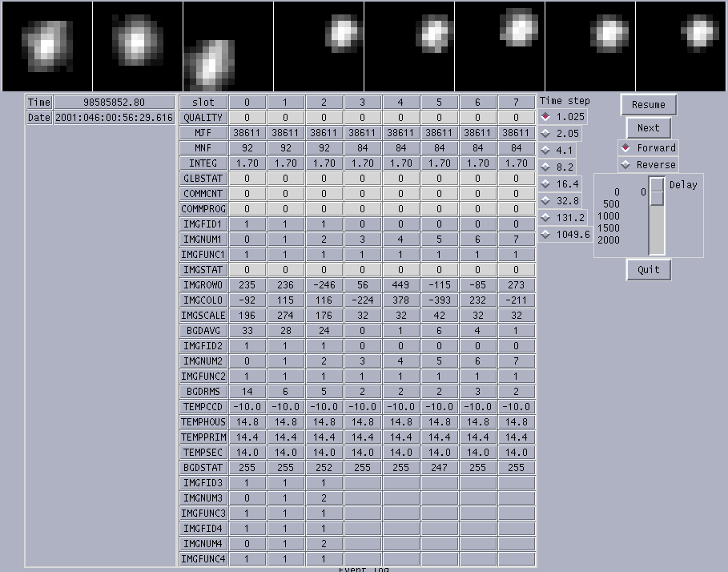Click BGDSTAT value 252 for slot 2

point(324,468)
